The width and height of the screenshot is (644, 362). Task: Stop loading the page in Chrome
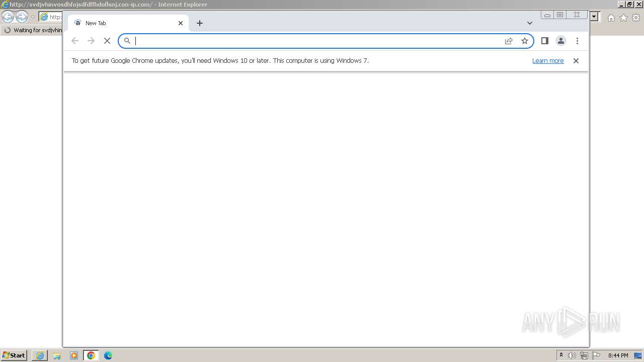point(107,41)
